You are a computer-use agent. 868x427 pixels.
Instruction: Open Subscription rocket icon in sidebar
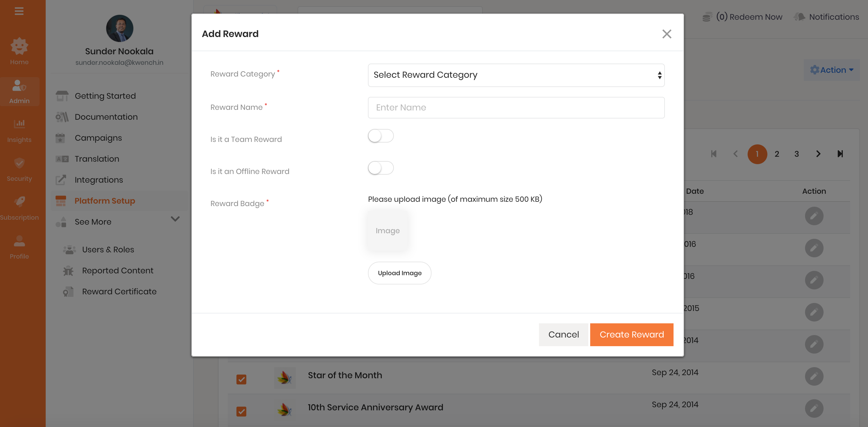(19, 202)
